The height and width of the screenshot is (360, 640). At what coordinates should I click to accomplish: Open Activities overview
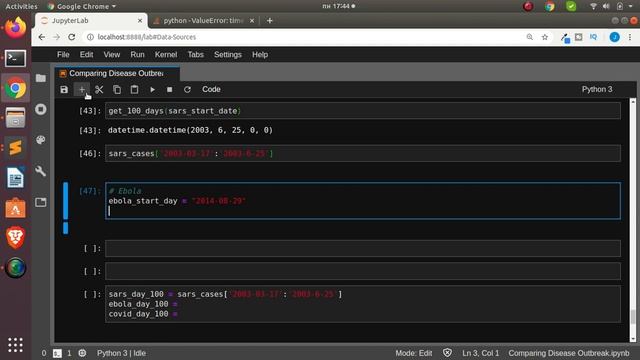pos(21,6)
